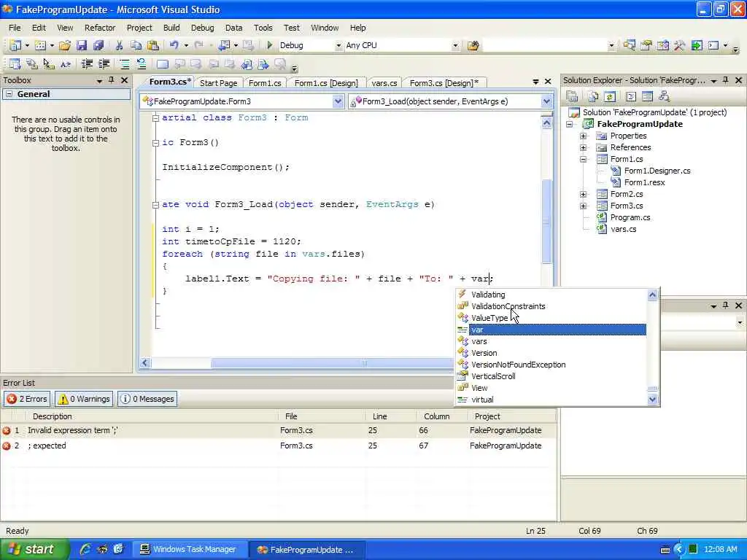
Task: Choose 'ValueType' in IntelliSense list
Action: coord(489,318)
